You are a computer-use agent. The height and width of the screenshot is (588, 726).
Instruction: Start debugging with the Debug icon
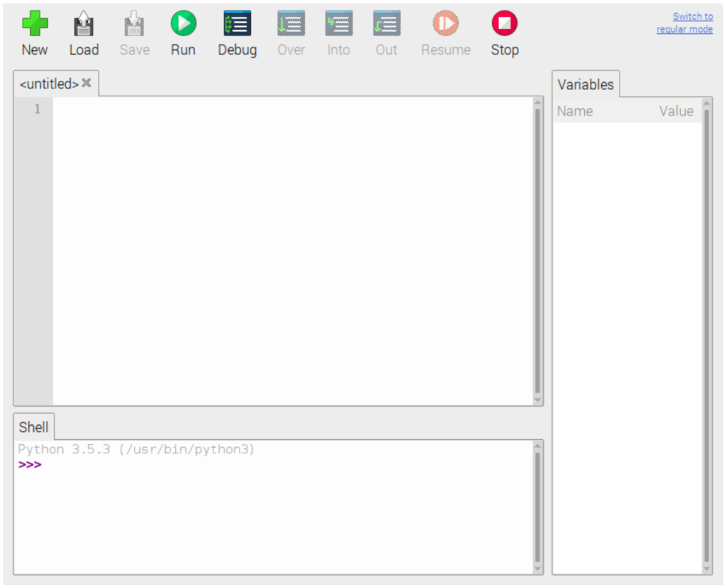coord(237,23)
